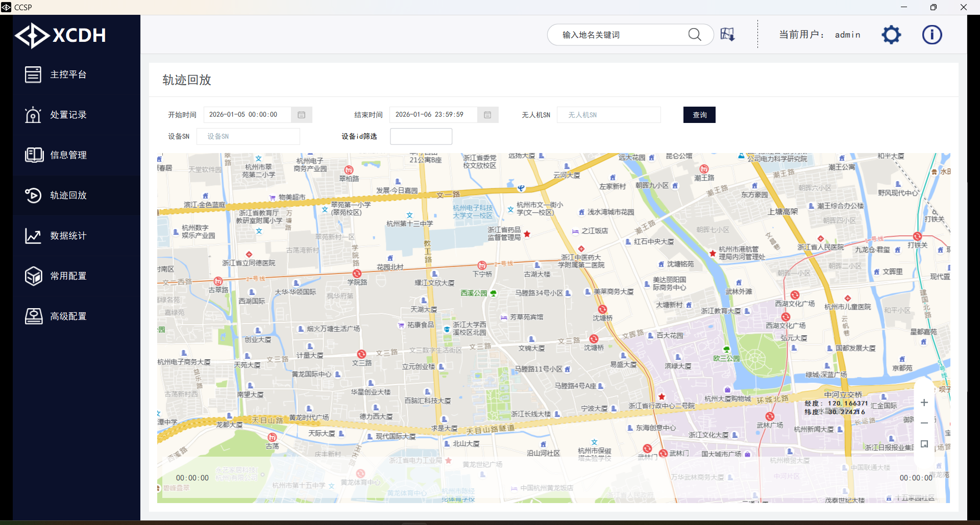Click the map bookmark icon below zoom

tap(924, 444)
